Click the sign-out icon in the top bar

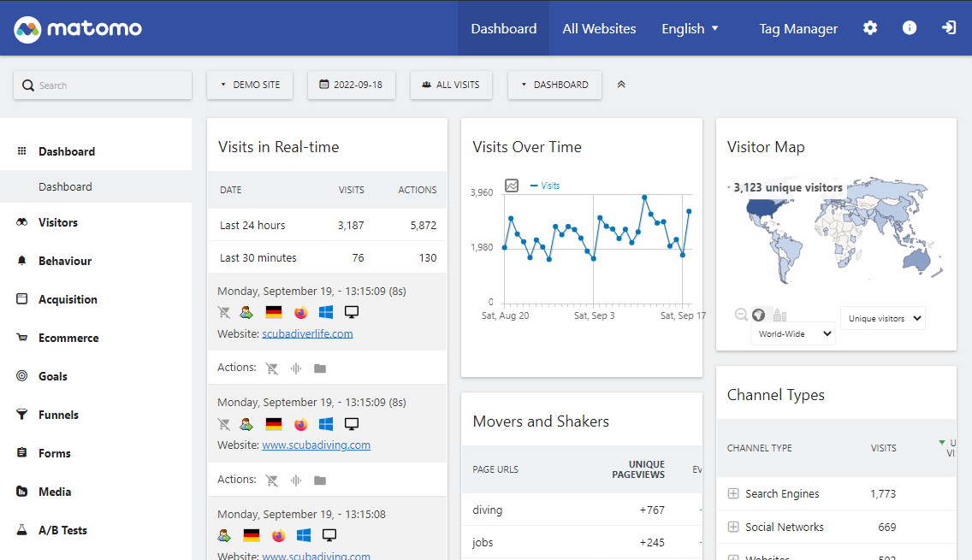pos(948,27)
